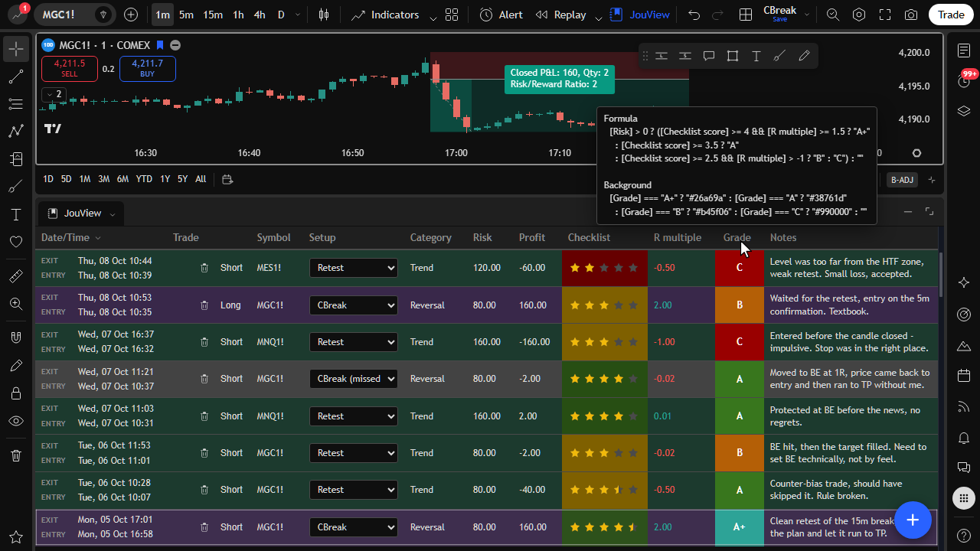This screenshot has width=980, height=551.
Task: Toggle the flag next to MGC1! title
Action: coord(160,45)
